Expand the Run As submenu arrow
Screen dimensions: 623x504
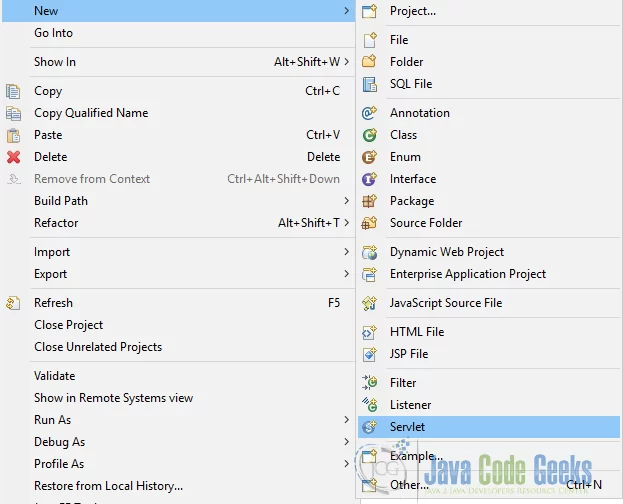pos(346,420)
